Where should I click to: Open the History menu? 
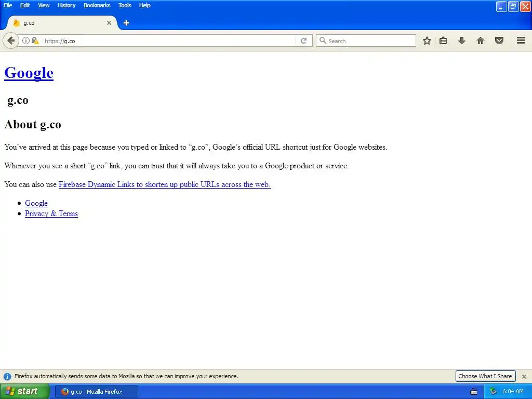[66, 5]
